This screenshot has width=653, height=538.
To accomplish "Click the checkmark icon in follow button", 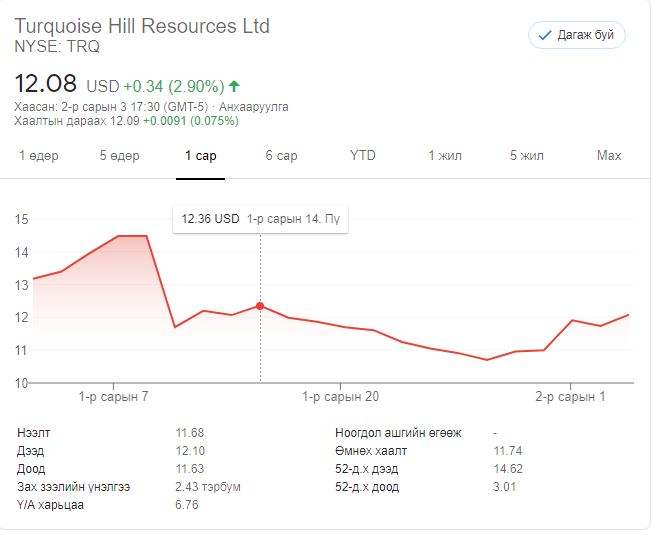I will point(545,35).
